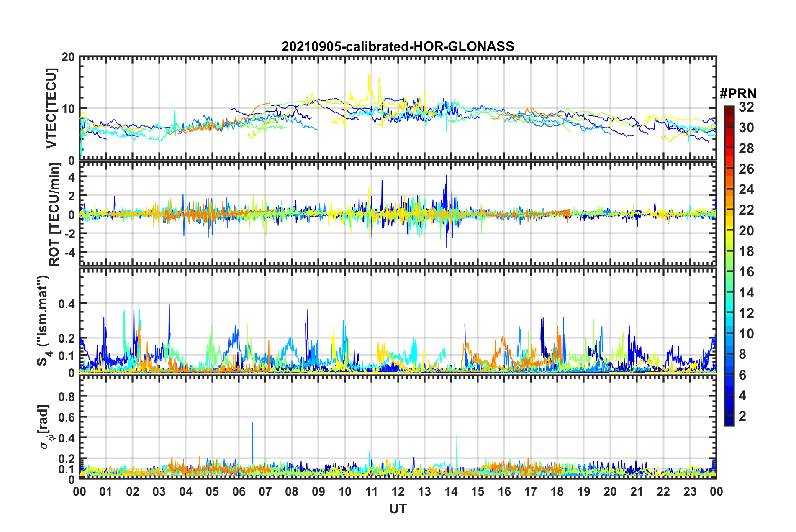The width and height of the screenshot is (796, 532).
Task: Click the 17 hour tick on the UT axis
Action: [x=531, y=491]
